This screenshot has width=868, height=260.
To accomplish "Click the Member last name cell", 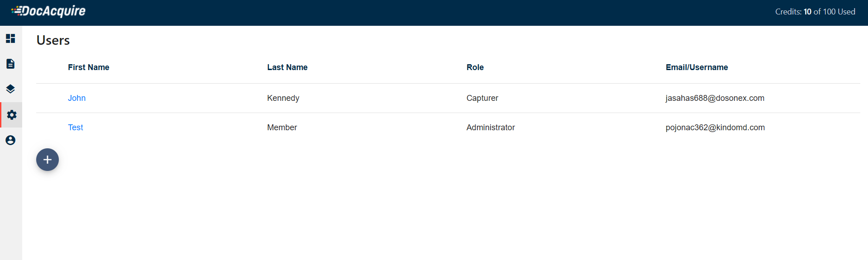I will point(282,128).
